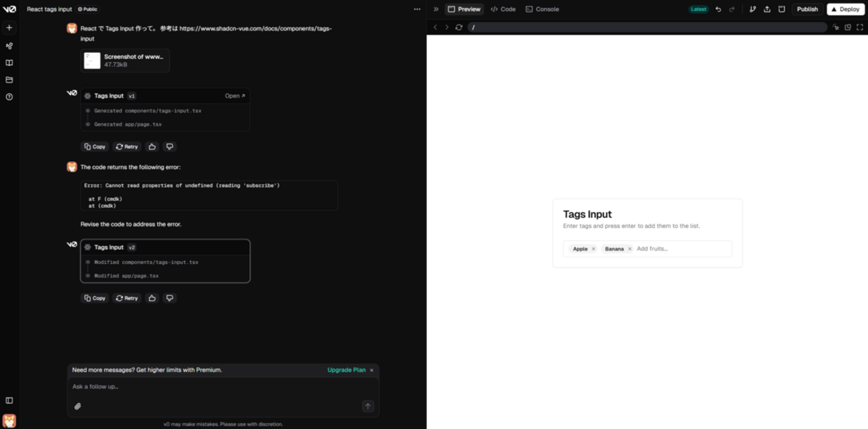Copy the v2 response
The width and height of the screenshot is (868, 429).
tap(95, 298)
